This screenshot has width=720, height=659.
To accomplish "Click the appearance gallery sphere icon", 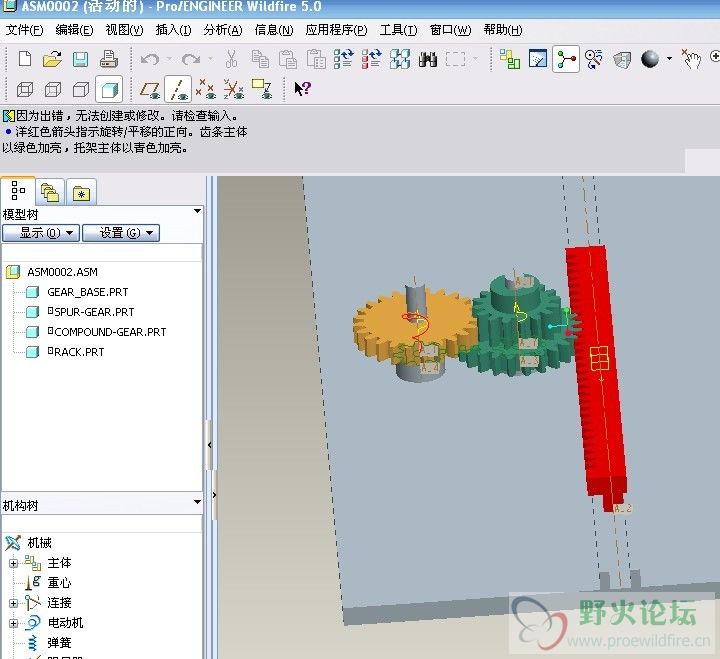I will pos(650,59).
